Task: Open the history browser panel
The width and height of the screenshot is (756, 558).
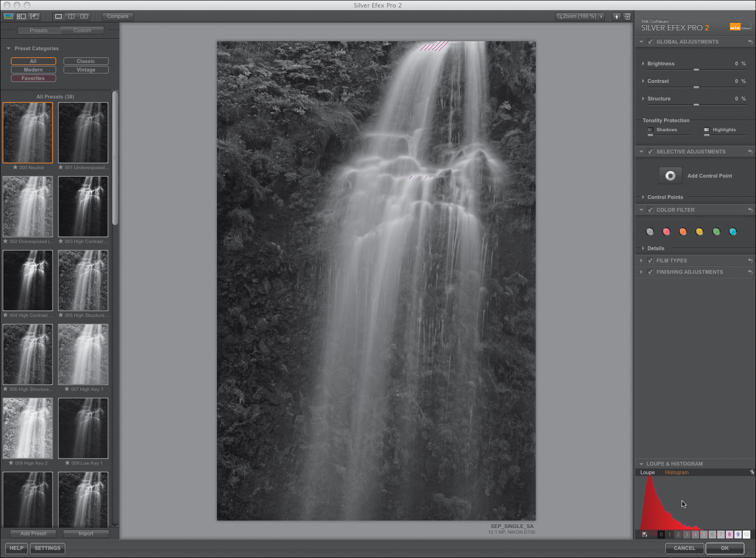Action: [x=34, y=16]
